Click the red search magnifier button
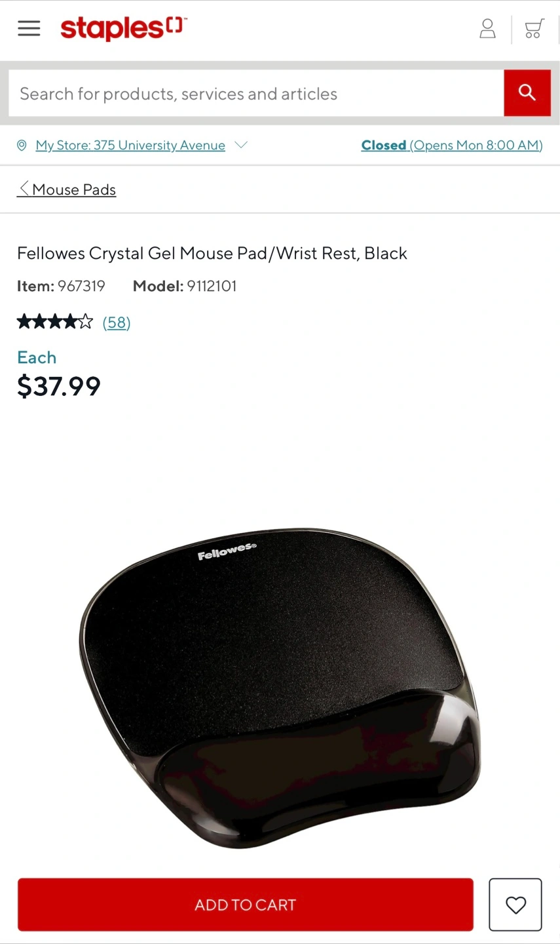560x944 pixels. pyautogui.click(x=527, y=93)
